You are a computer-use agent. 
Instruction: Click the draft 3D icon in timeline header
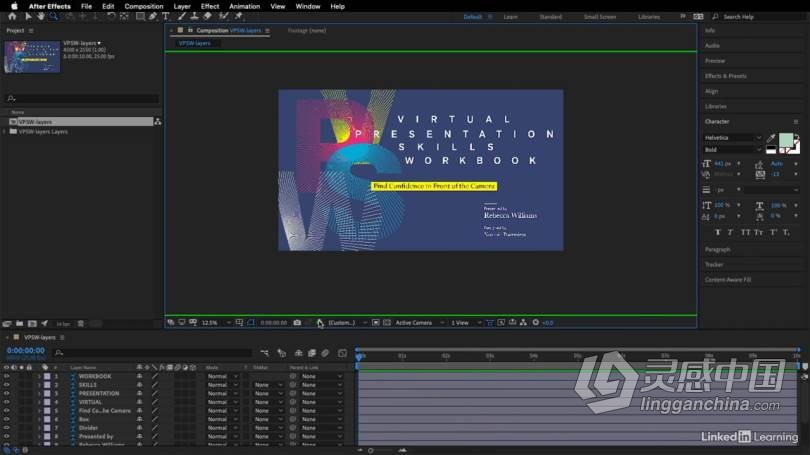point(282,353)
